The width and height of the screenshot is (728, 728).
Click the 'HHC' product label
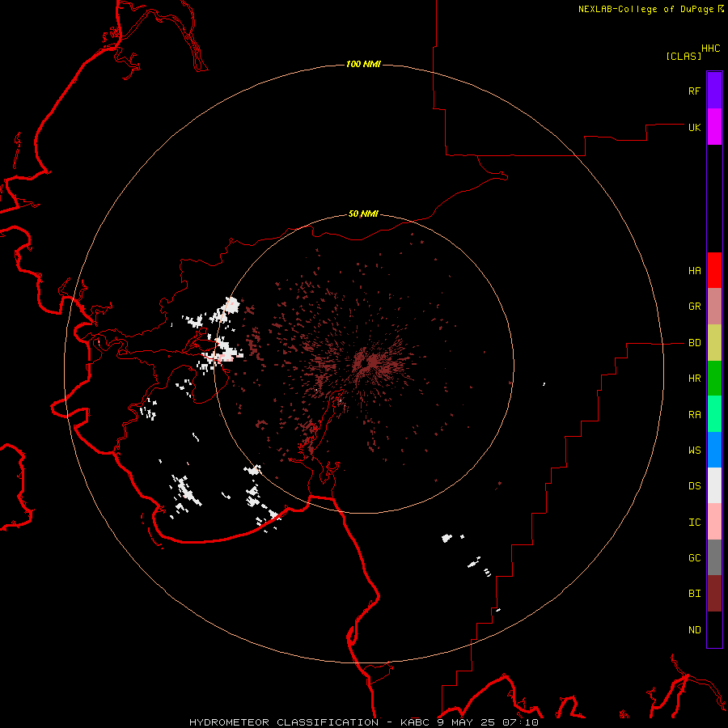(711, 49)
